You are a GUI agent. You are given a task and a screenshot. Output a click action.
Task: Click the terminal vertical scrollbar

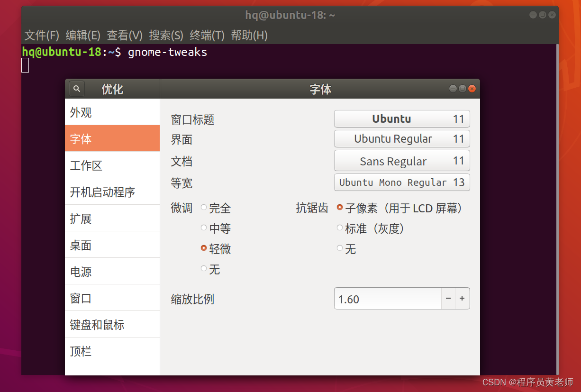(x=557, y=209)
